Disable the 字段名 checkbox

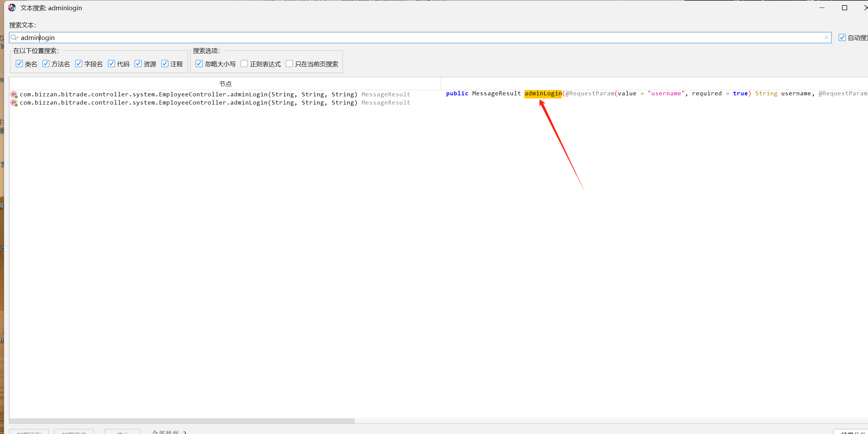(x=79, y=64)
